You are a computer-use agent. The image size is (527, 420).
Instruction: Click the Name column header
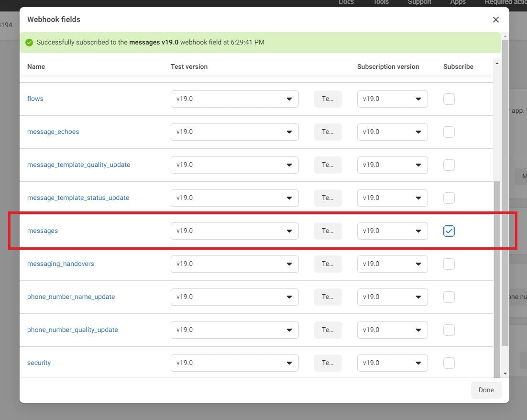click(36, 66)
